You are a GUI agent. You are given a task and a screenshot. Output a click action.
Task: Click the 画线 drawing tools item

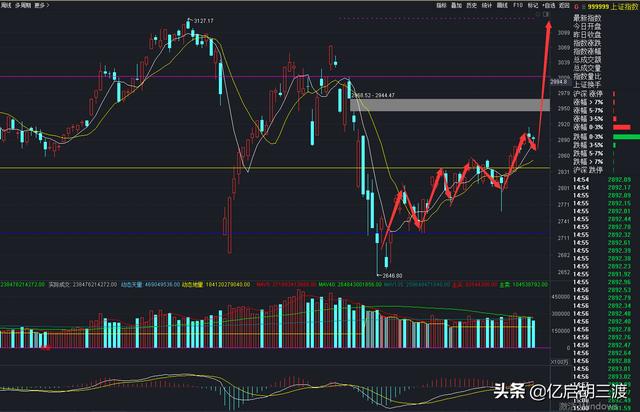click(x=502, y=5)
